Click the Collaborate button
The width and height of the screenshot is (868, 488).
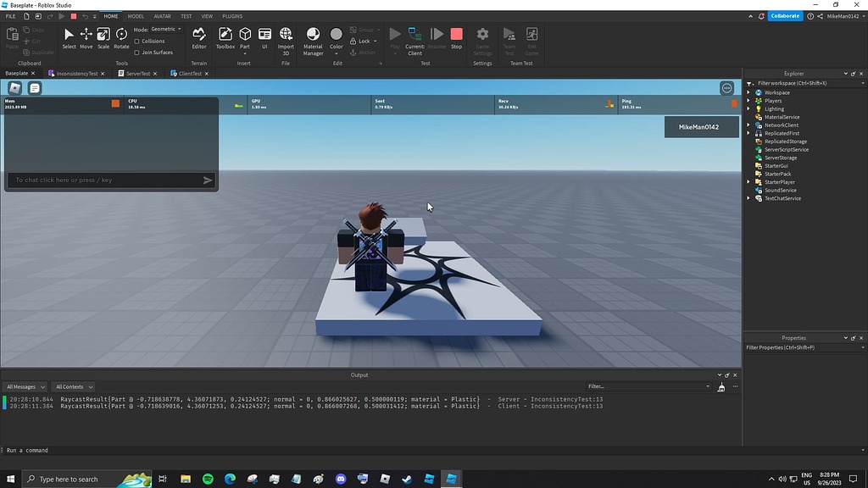[x=784, y=15]
